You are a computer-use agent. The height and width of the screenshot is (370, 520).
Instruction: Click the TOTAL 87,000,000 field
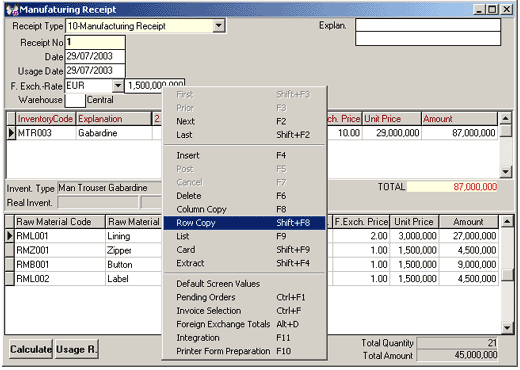452,187
